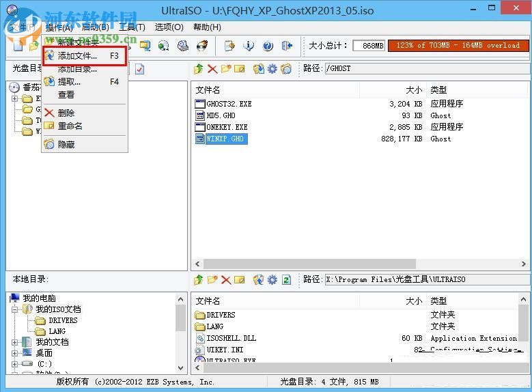
Task: Open the 工具(T) menu
Action: 132,27
